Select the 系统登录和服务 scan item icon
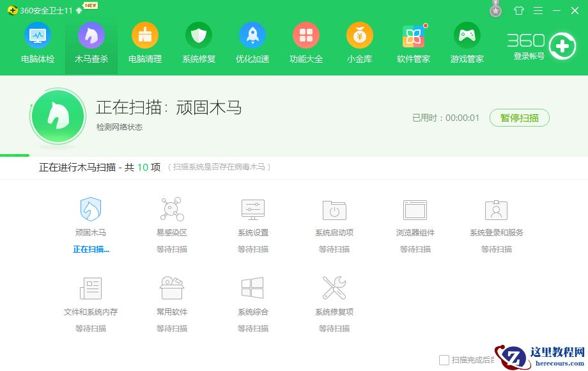The width and height of the screenshot is (588, 371). point(496,210)
